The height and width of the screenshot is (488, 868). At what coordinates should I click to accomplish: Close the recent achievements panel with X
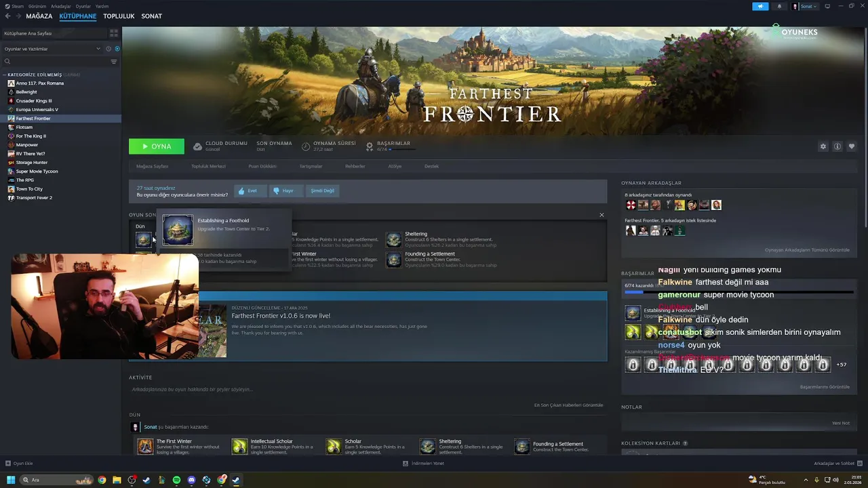[601, 215]
